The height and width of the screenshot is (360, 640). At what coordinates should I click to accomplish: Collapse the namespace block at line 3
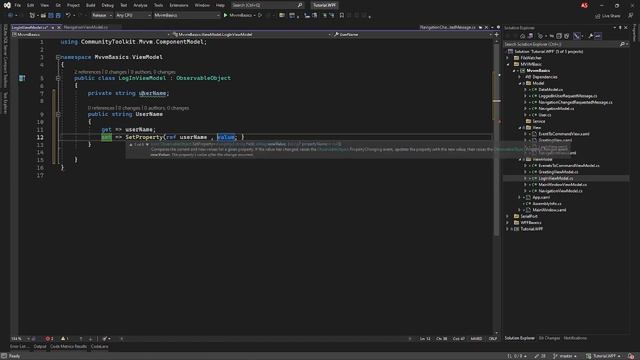click(58, 57)
